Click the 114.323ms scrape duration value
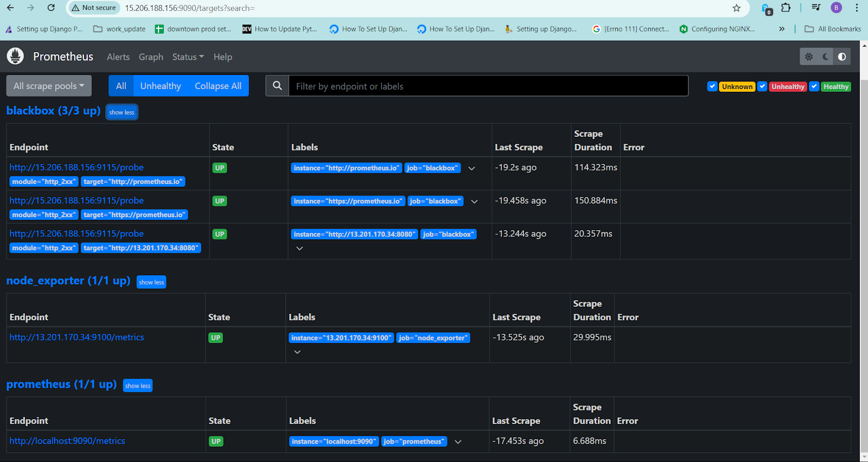 click(x=596, y=167)
